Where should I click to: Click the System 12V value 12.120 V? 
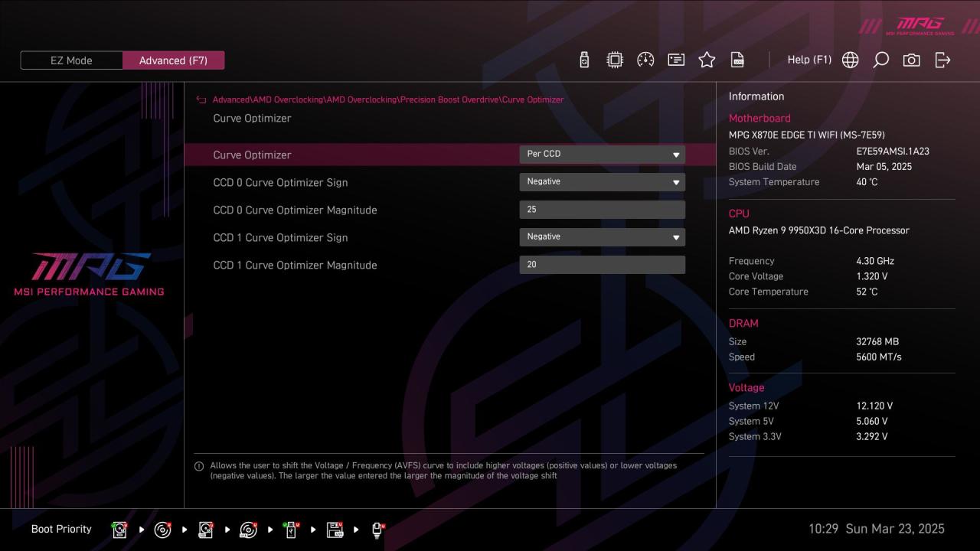click(874, 406)
